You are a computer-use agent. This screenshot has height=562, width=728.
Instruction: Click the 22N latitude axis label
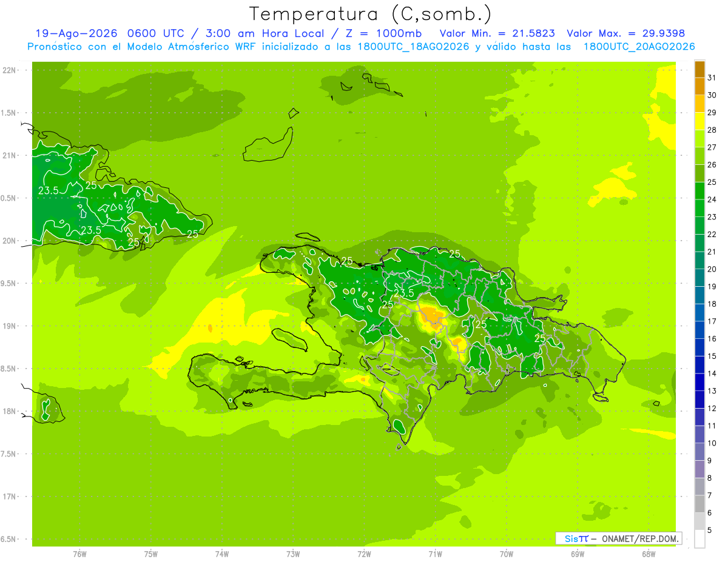click(10, 70)
